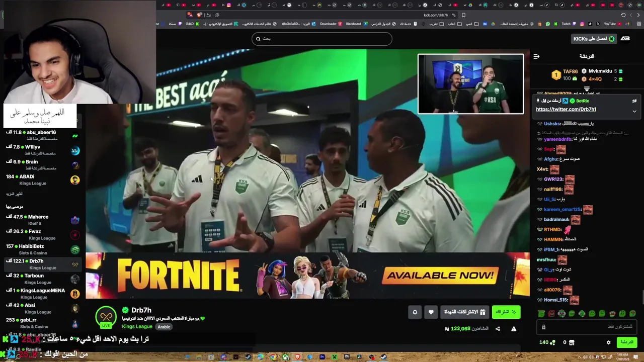
Task: Click the Drb7h live avatar
Action: 106,317
